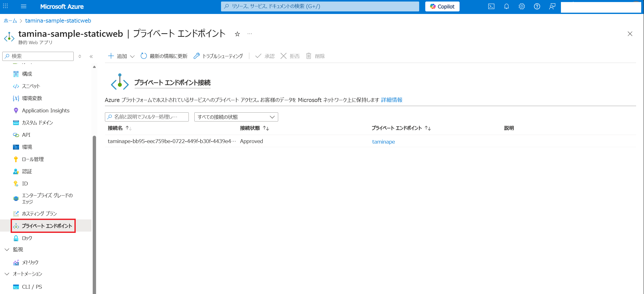Favorite this page with the star

click(x=237, y=34)
